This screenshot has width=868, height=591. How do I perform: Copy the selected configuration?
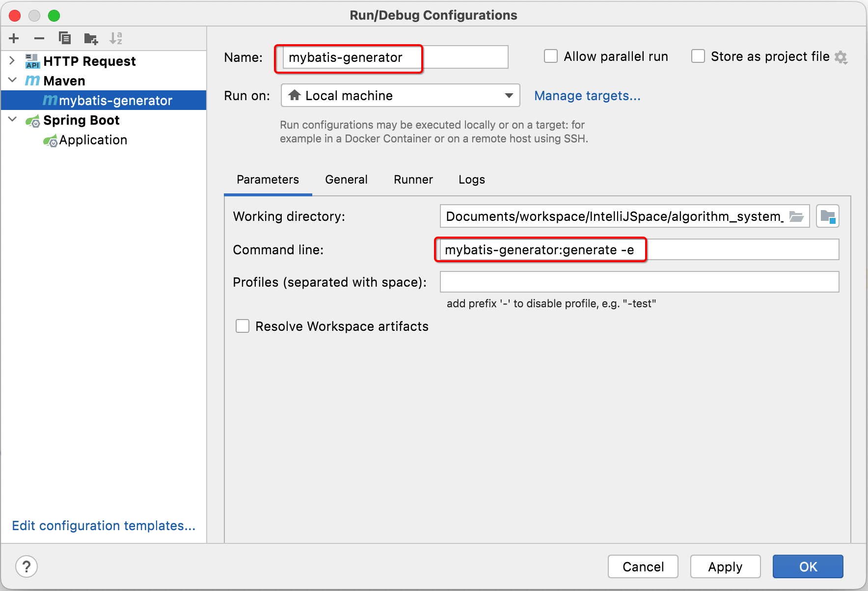(x=65, y=38)
